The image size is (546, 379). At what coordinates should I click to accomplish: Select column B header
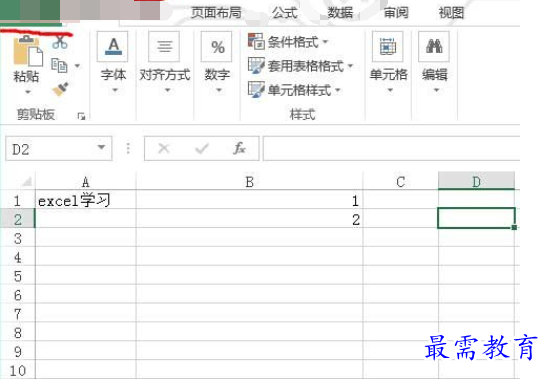pos(249,182)
